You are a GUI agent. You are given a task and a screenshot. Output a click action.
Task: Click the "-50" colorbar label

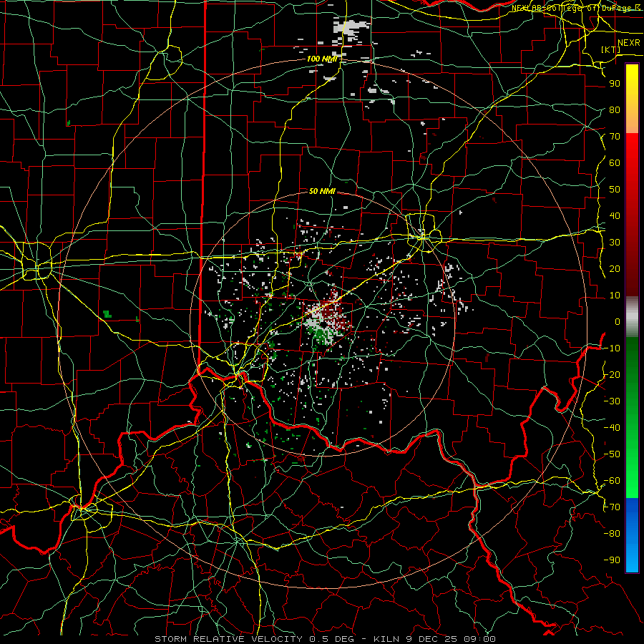tap(612, 454)
